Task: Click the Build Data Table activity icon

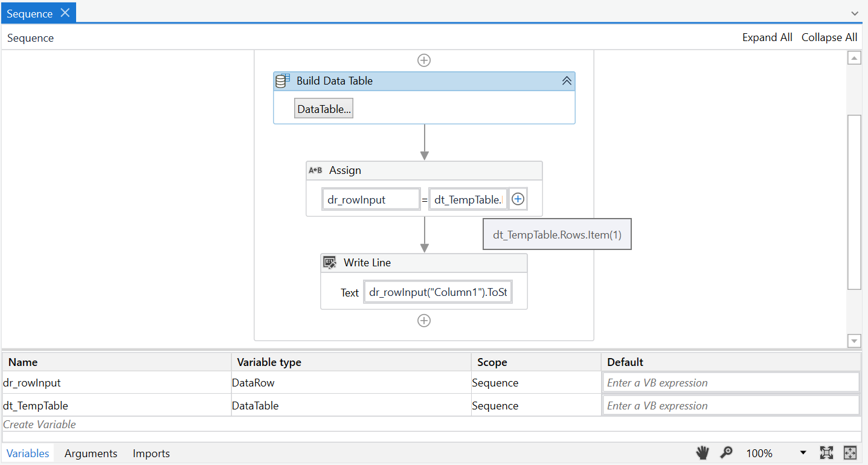Action: (282, 80)
